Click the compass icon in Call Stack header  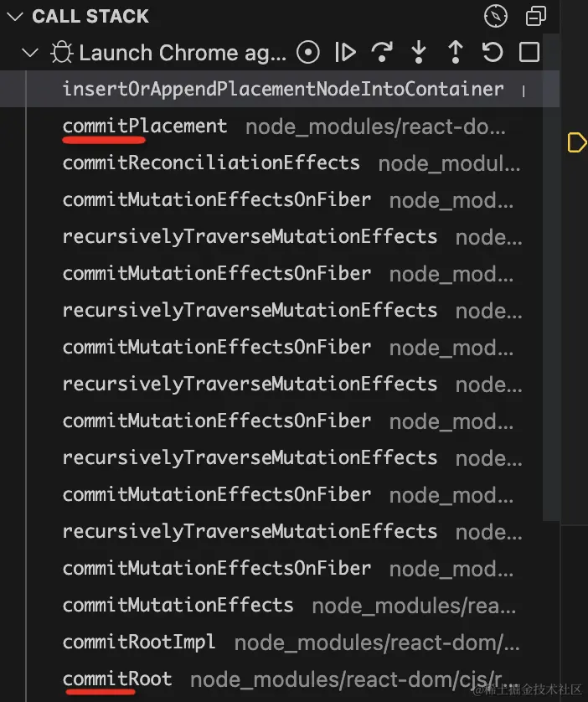(496, 16)
